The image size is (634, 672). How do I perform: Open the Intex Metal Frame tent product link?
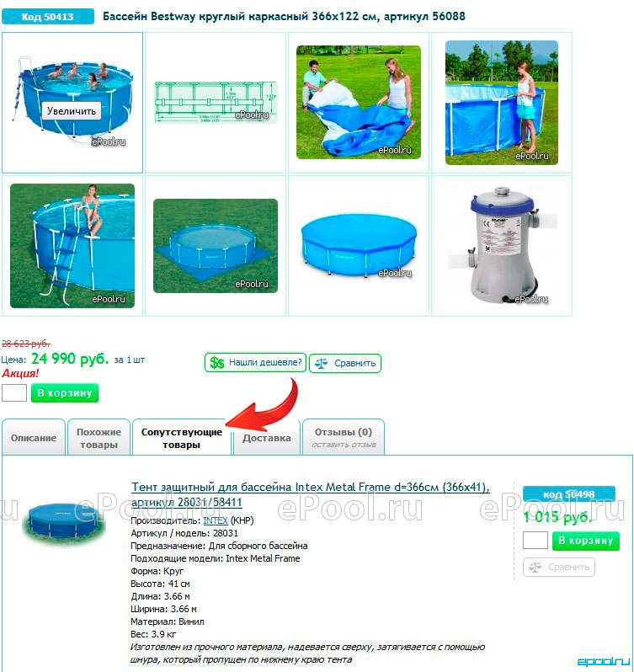pos(310,494)
